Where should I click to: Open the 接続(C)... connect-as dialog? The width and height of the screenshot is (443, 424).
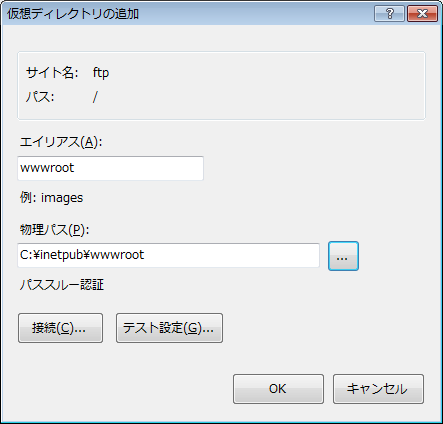60,328
